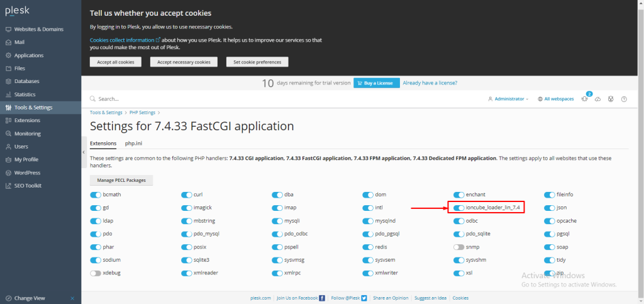Switch to the php.ini tab
Viewport: 644px width, 304px height.
pos(133,144)
